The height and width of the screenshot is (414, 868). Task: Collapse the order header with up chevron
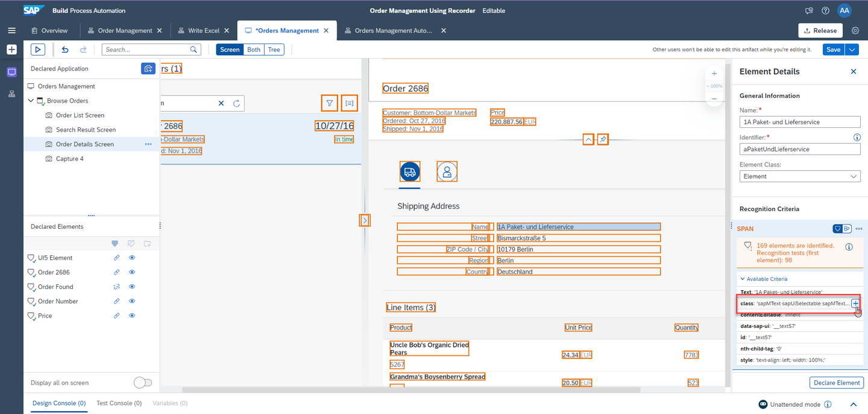(x=588, y=139)
